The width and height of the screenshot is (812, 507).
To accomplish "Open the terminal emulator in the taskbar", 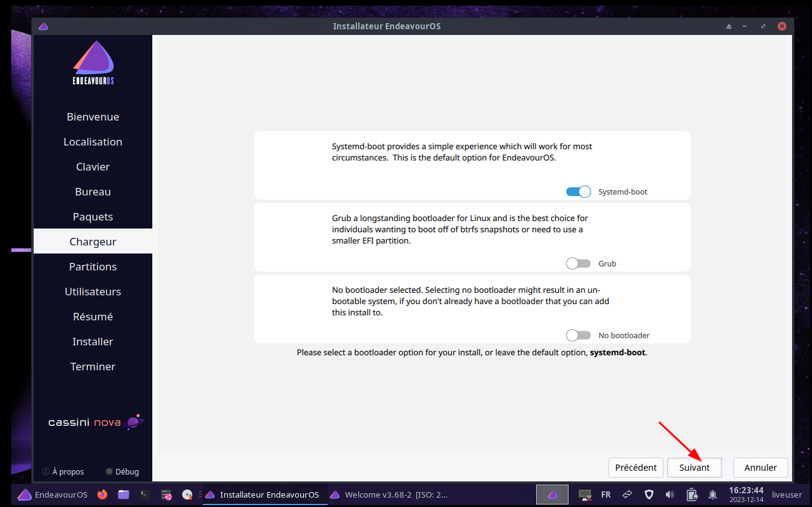I will [144, 495].
